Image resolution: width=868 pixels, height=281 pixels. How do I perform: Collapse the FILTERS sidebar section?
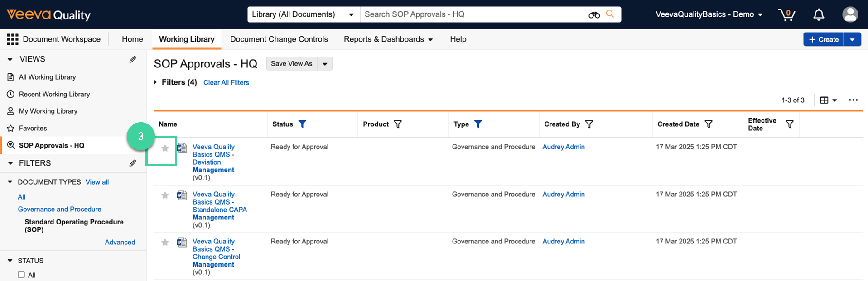[10, 163]
